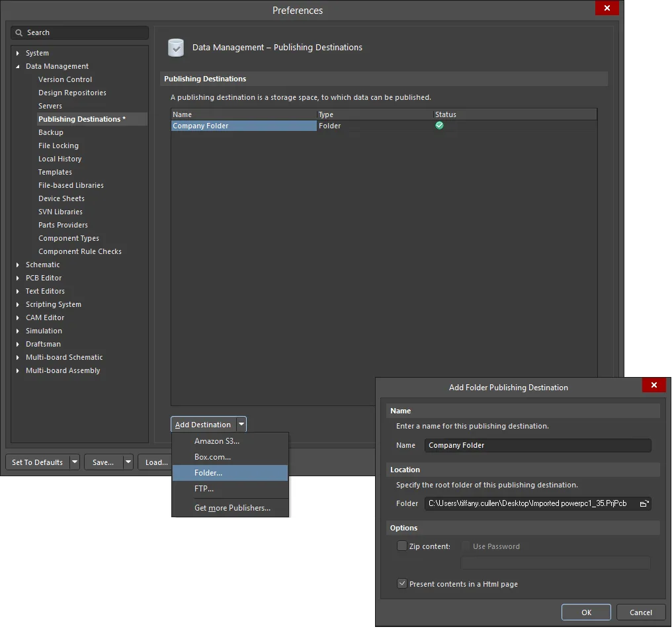Enable the Zip content checkbox

[x=401, y=546]
